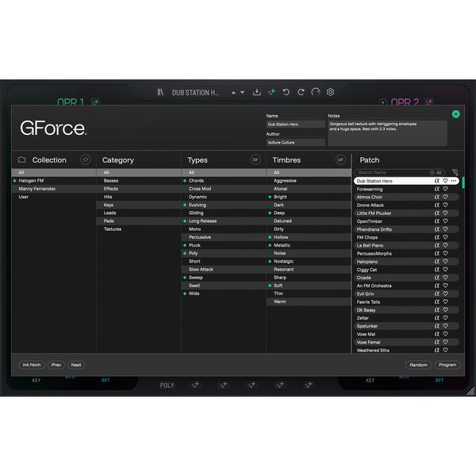476x476 pixels.
Task: Toggle the Types 'or' filter mode button
Action: [x=255, y=159]
